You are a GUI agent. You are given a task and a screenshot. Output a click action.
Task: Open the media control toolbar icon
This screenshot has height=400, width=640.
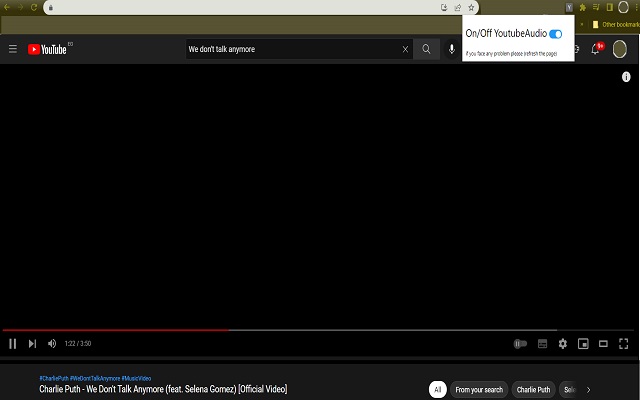(x=596, y=7)
